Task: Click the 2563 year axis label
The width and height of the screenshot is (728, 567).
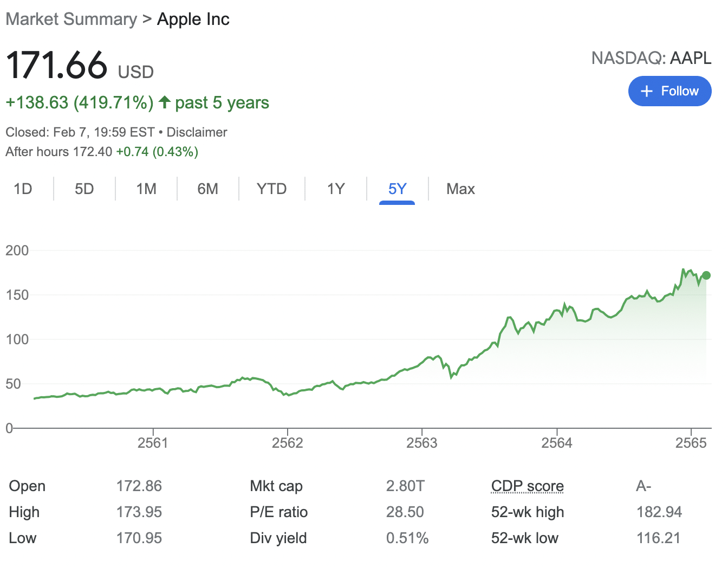Action: (x=422, y=443)
